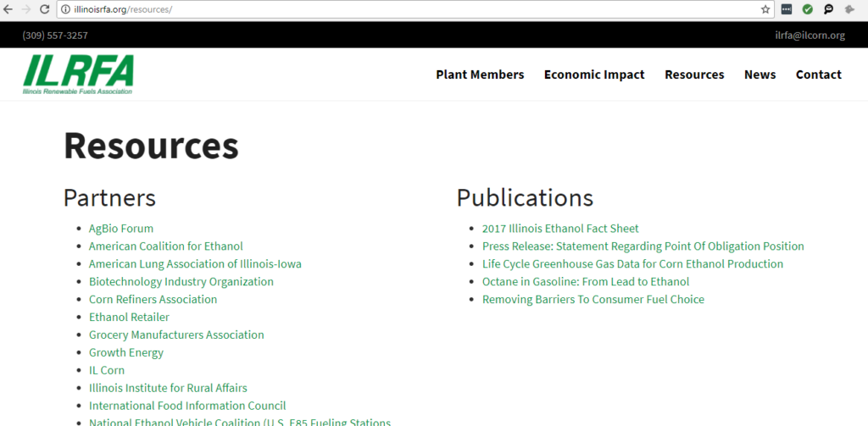Viewport: 868px width, 426px height.
Task: Go to the Contact page
Action: 818,75
